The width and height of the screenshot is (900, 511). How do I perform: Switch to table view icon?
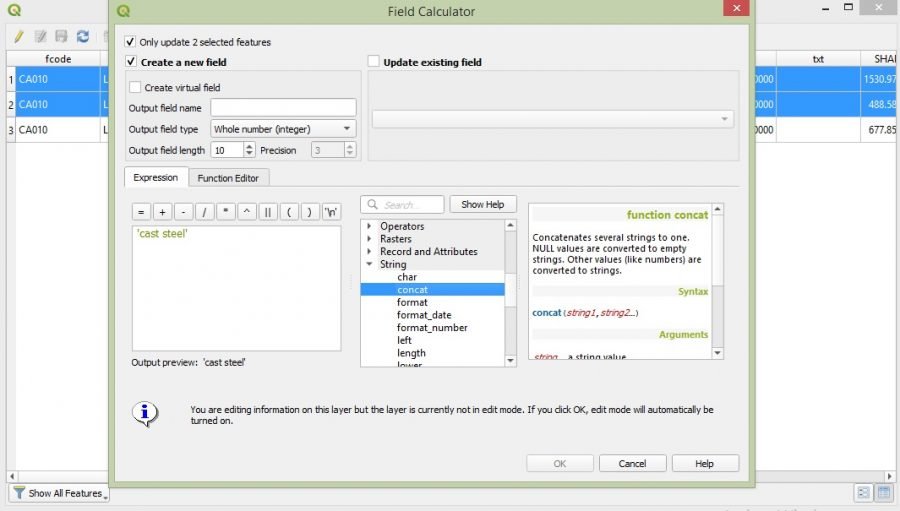[884, 493]
